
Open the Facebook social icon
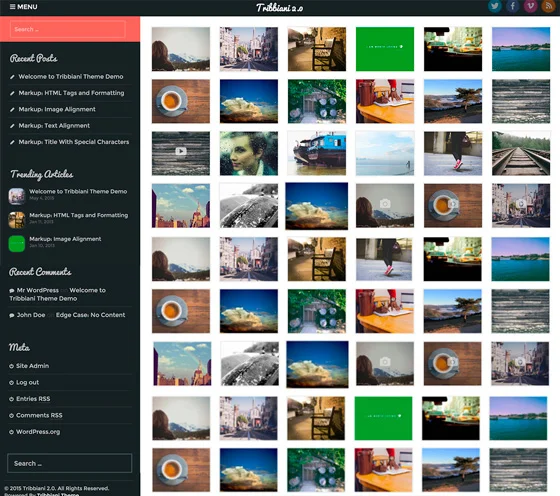point(512,6)
